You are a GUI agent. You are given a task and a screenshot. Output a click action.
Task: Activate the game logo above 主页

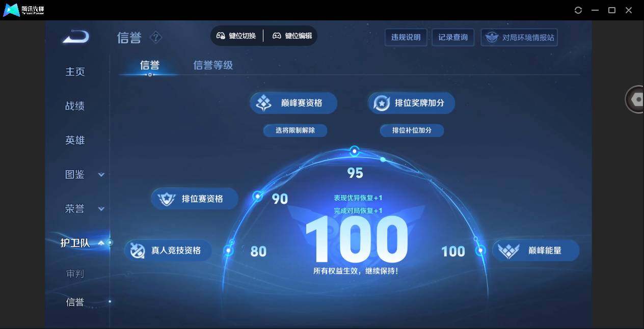pos(75,36)
